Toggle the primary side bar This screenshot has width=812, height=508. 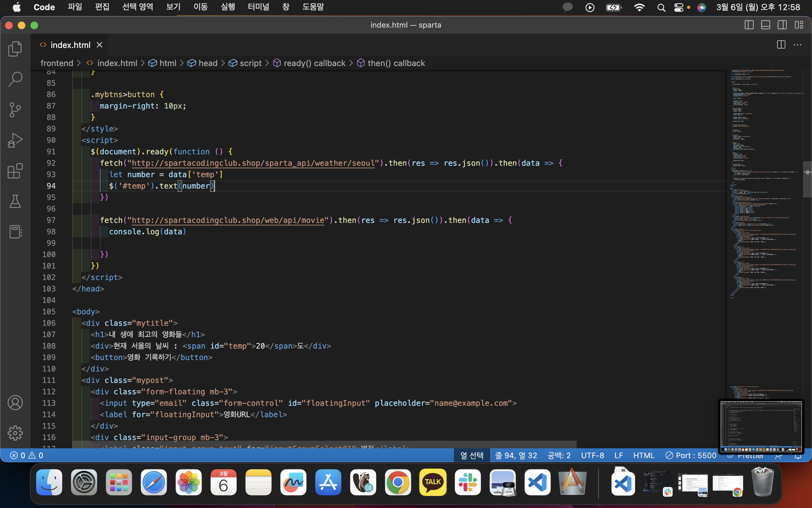click(749, 25)
